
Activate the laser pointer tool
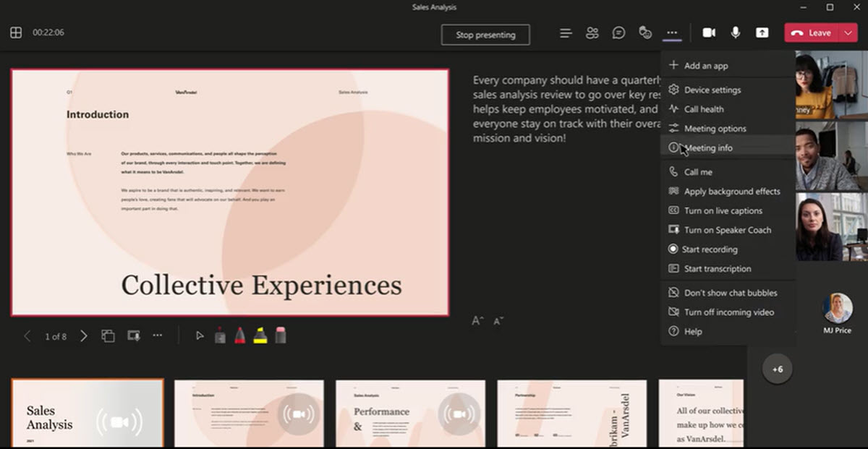(220, 335)
